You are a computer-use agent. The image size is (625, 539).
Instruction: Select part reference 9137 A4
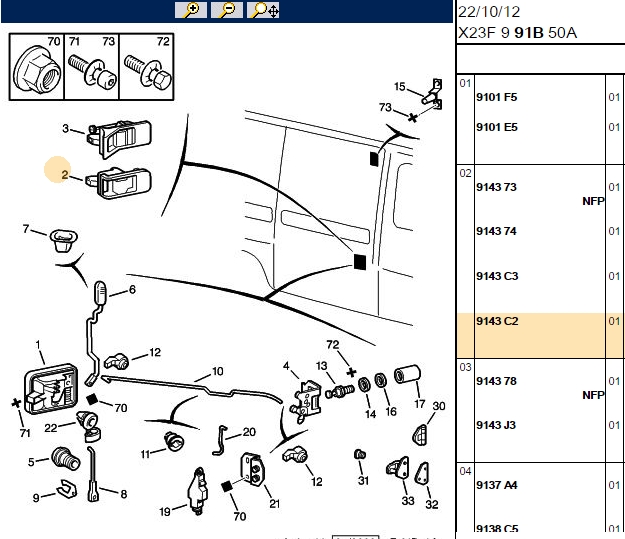point(497,485)
